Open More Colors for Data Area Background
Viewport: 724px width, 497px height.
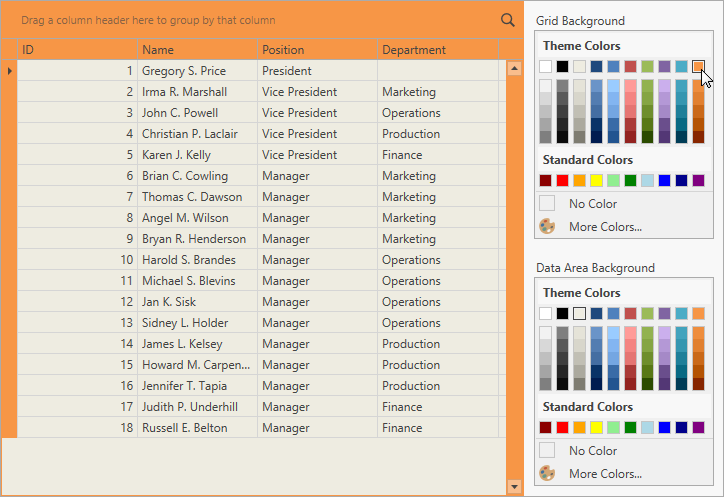pyautogui.click(x=604, y=474)
